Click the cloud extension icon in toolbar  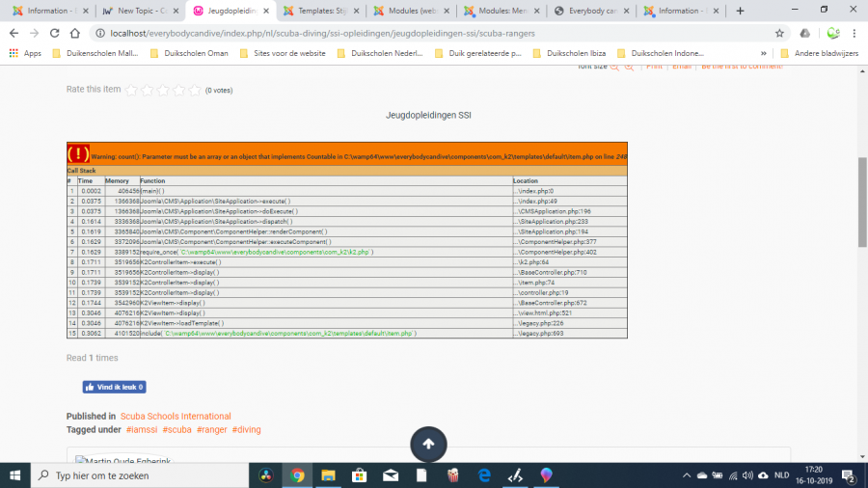click(805, 33)
